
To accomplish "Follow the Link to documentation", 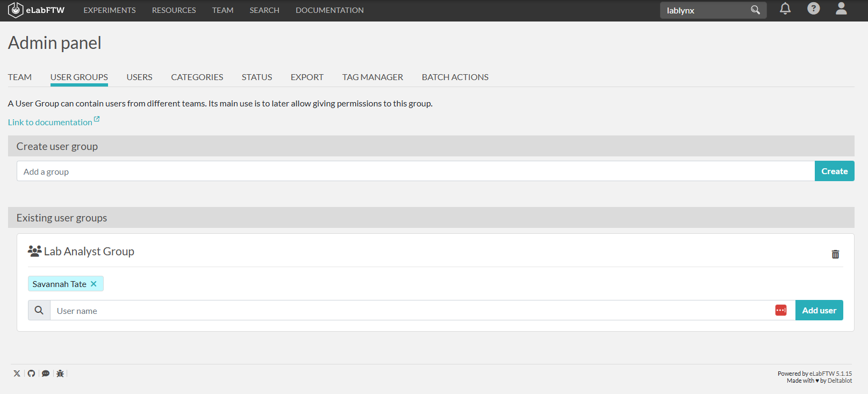I will (51, 123).
